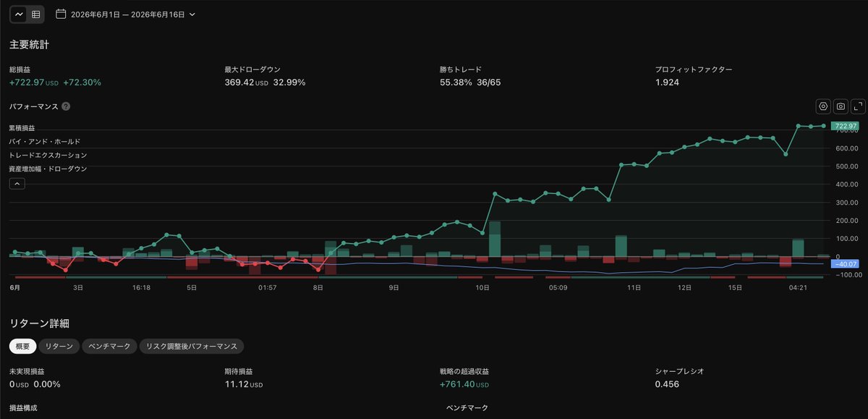Viewport: 868px width, 419px height.
Task: Click the 10日 label on the time axis
Action: pyautogui.click(x=482, y=287)
